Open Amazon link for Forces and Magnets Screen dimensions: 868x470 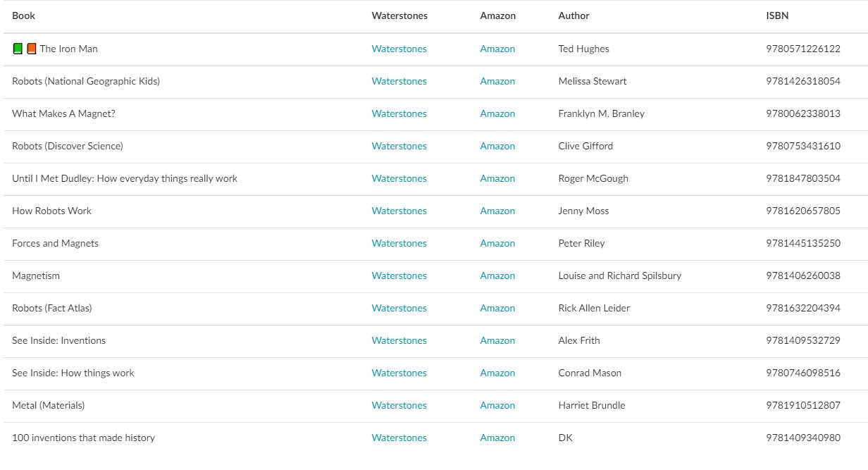(x=497, y=243)
